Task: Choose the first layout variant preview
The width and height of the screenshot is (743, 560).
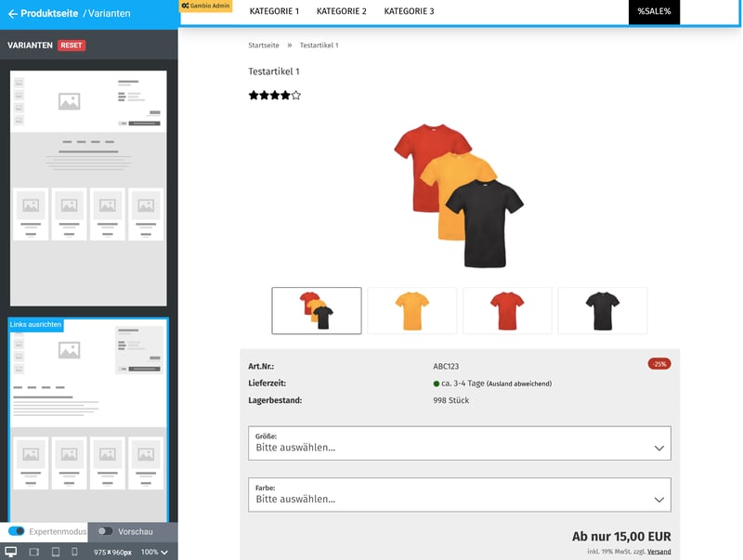Action: [x=88, y=188]
